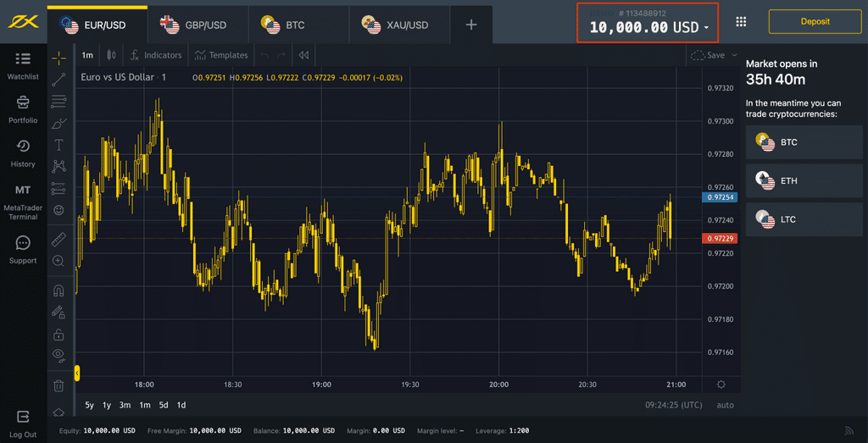
Task: Open the apps grid menu
Action: tap(742, 22)
